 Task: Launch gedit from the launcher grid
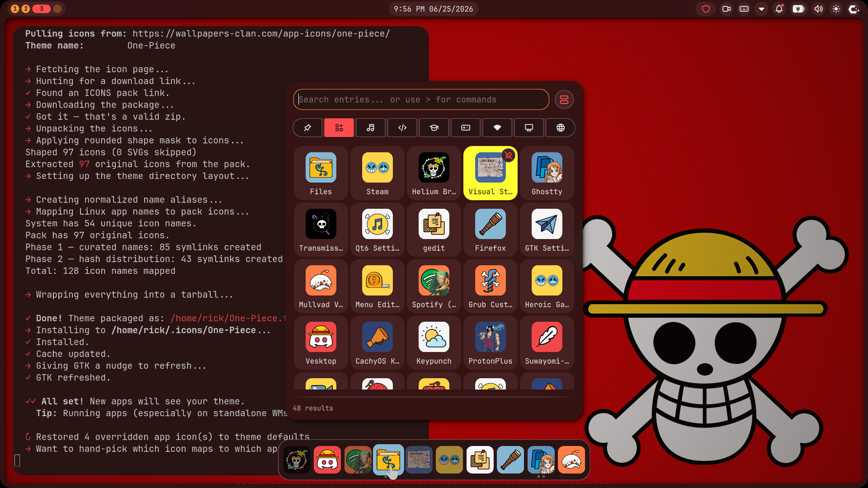tap(434, 230)
